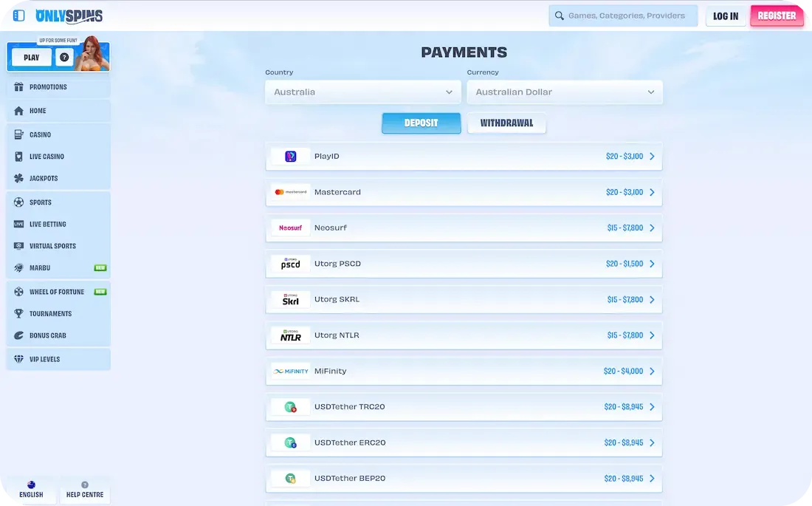Click the Home house icon
The width and height of the screenshot is (812, 506).
(x=18, y=110)
